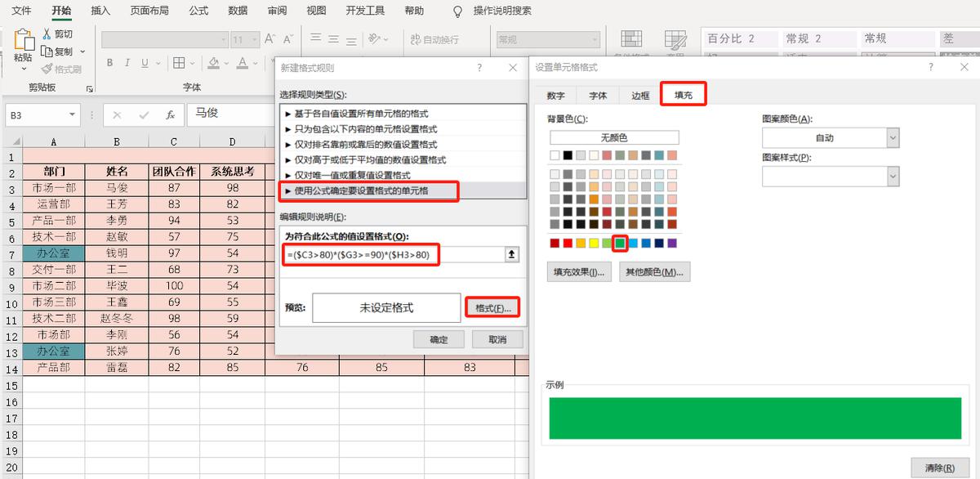Pick the bright red standard color swatch
980x479 pixels.
[568, 243]
